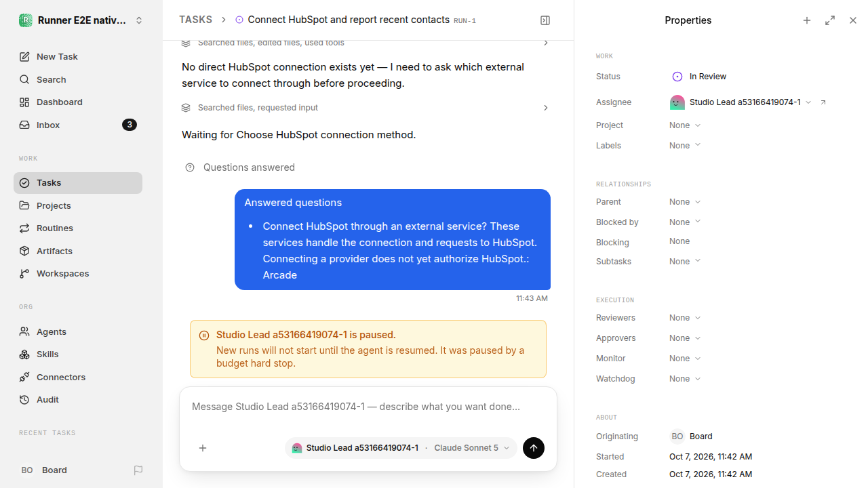Viewport: 868px width, 488px height.
Task: Open the Labels None dropdown
Action: 685,146
